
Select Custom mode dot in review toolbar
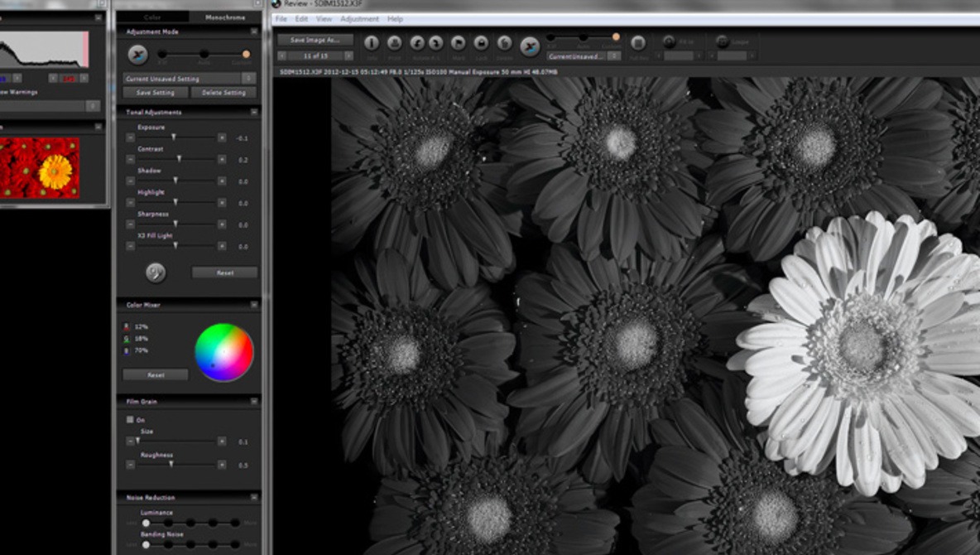pos(616,37)
